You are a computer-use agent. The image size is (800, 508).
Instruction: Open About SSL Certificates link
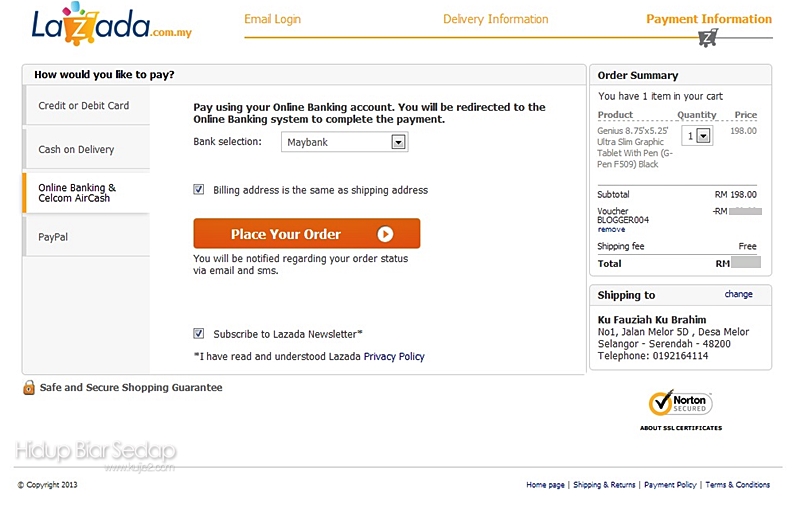(x=680, y=428)
